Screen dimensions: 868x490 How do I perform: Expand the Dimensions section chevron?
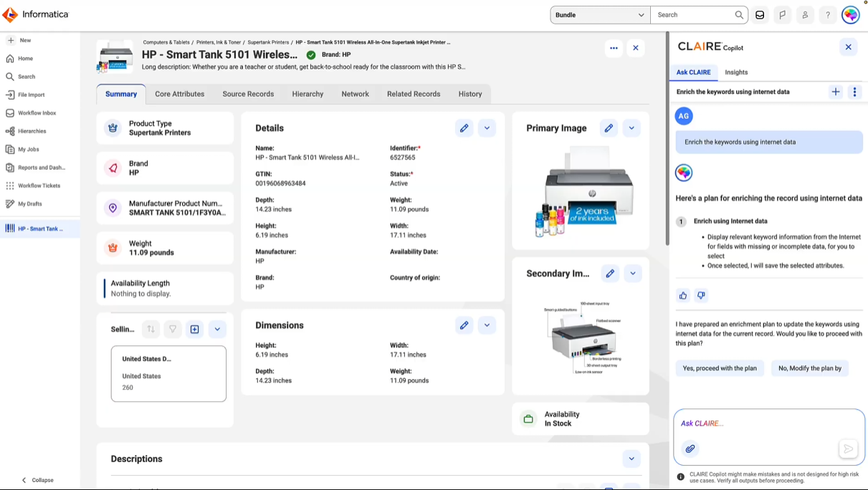click(487, 325)
